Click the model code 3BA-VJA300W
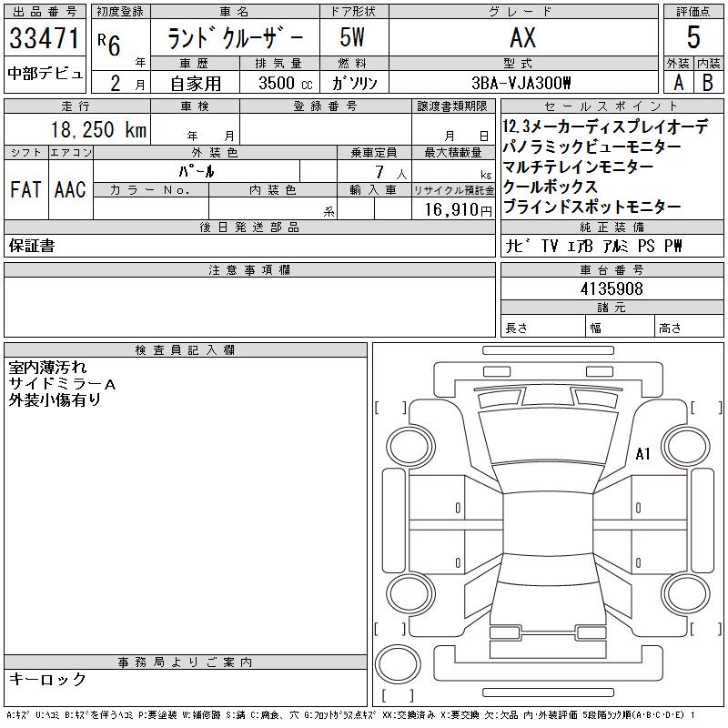The width and height of the screenshot is (728, 728). [521, 83]
